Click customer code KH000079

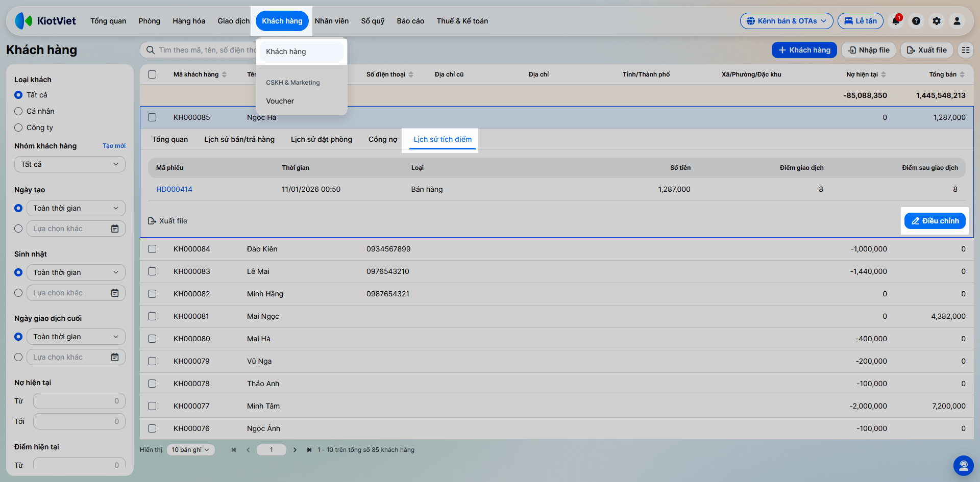191,361
